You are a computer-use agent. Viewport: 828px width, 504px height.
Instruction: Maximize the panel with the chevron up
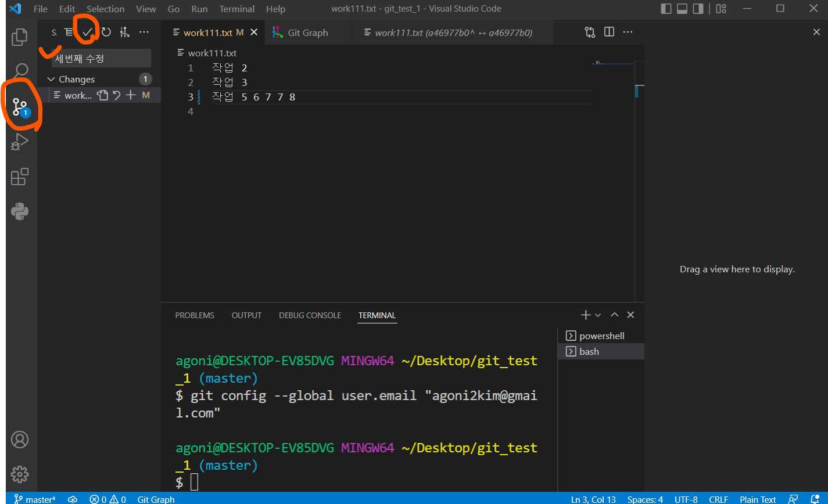pos(614,315)
